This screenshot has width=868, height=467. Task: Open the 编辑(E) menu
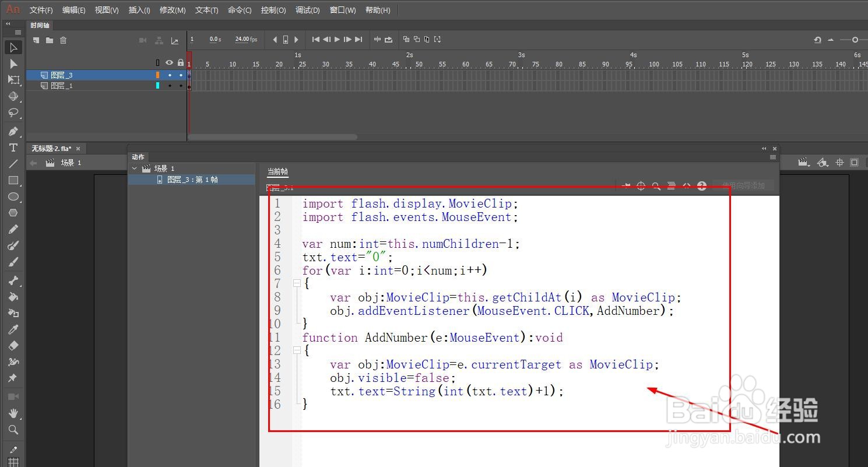73,10
